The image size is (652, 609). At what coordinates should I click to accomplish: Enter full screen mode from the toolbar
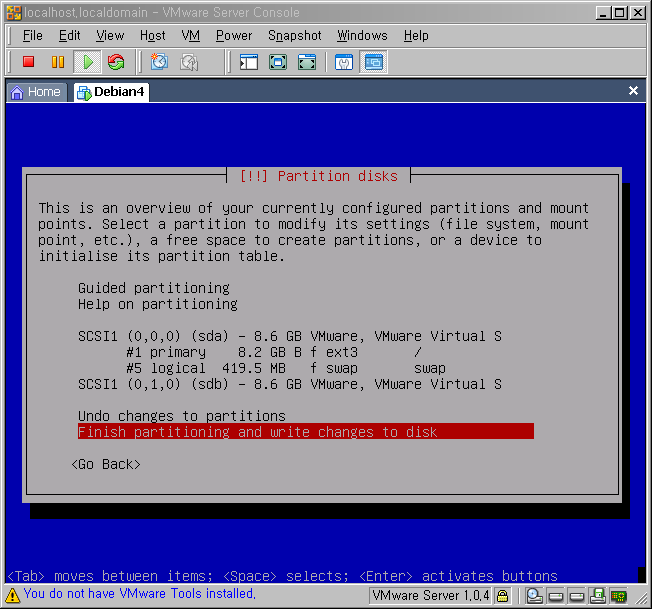coord(278,62)
